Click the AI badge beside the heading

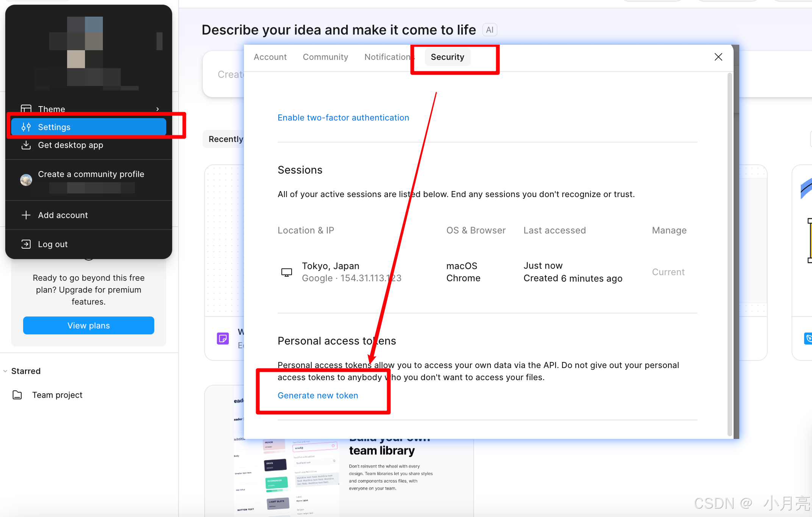(490, 30)
